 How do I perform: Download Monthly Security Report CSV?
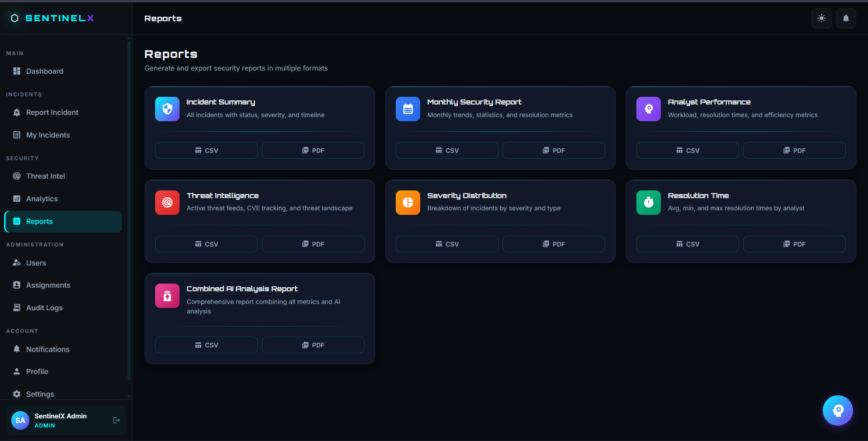pos(447,151)
